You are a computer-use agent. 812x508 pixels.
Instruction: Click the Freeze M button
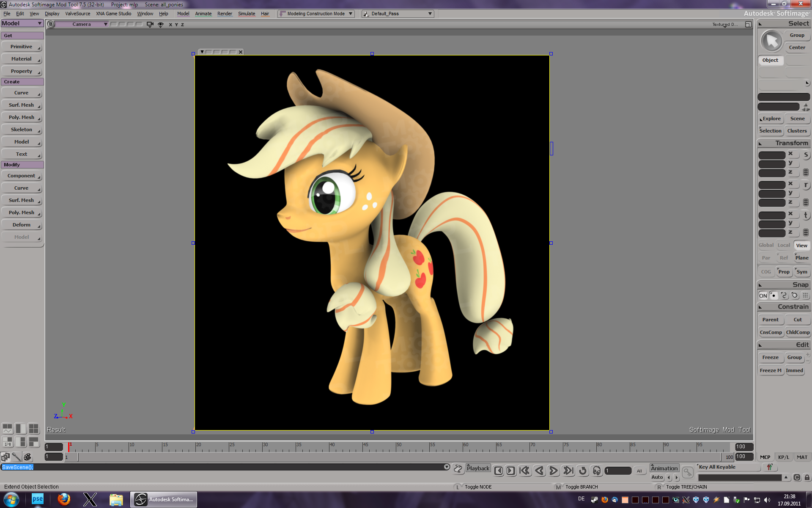tap(771, 370)
